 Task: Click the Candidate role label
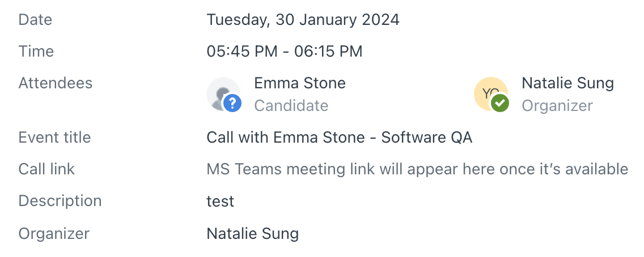pos(291,106)
